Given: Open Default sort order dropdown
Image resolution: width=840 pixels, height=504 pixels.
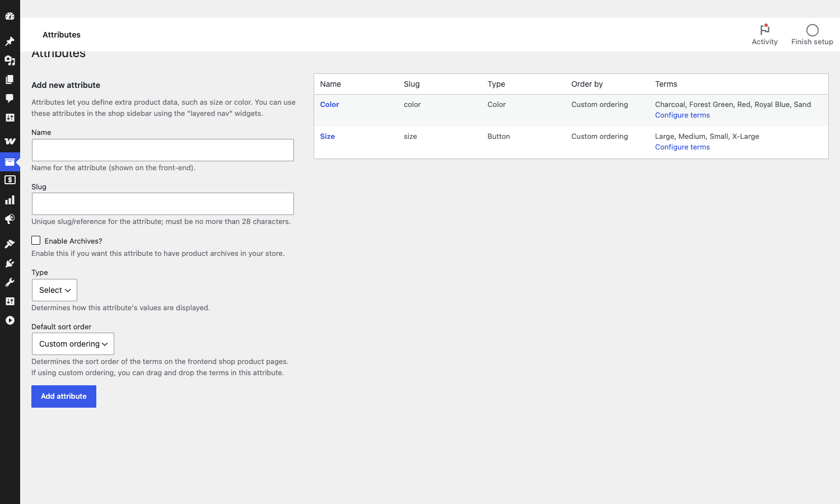Looking at the screenshot, I should coord(73,344).
